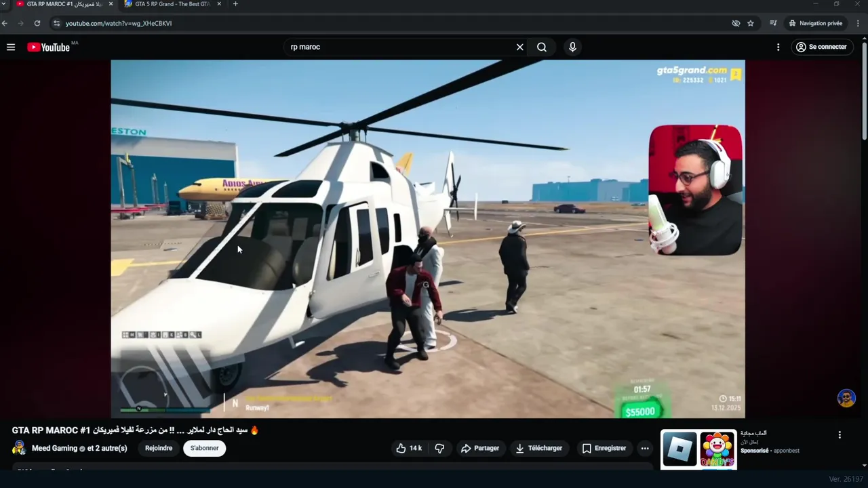Open the YouTube hamburger guide menu
This screenshot has height=488, width=868.
pos(11,47)
